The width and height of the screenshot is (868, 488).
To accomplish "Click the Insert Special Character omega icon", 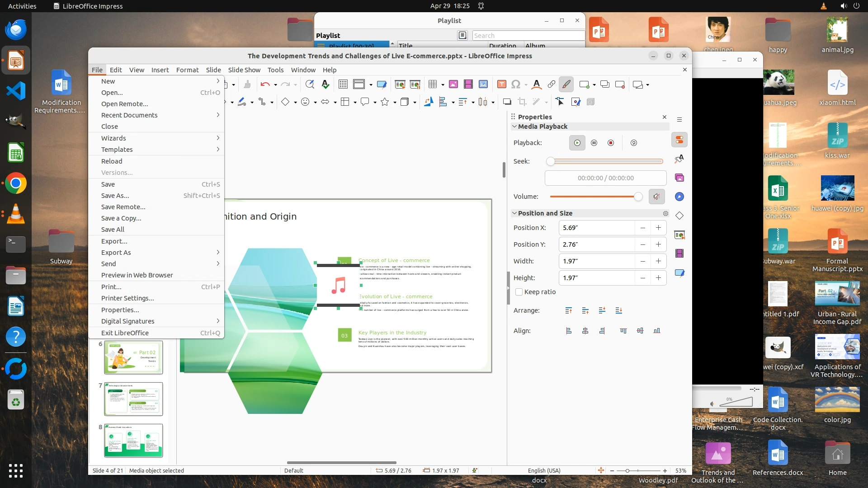I will [515, 84].
